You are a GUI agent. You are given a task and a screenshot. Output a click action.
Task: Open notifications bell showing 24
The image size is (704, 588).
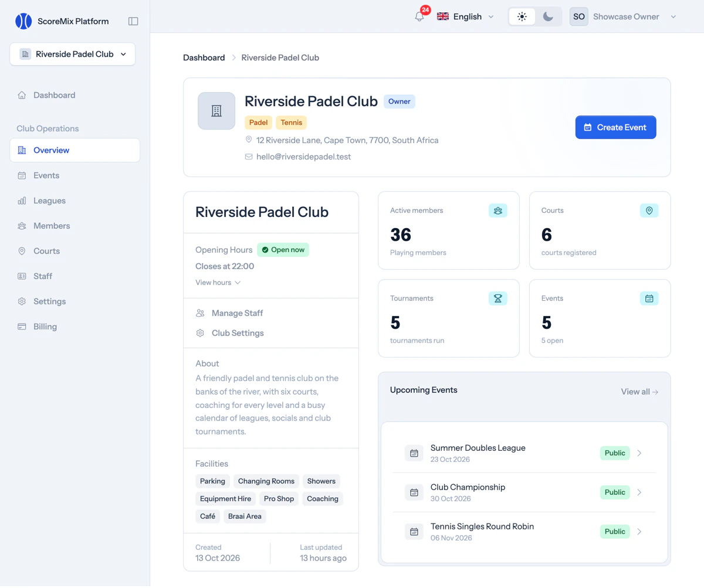tap(419, 16)
